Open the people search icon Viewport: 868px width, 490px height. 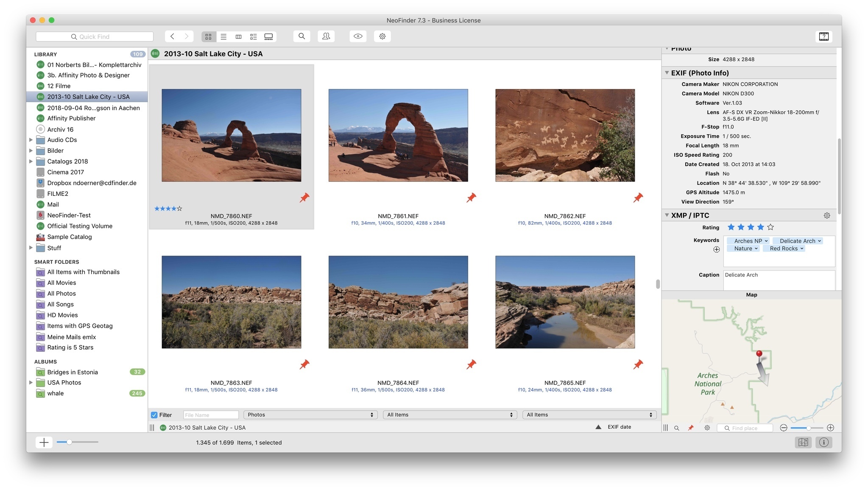(x=326, y=36)
